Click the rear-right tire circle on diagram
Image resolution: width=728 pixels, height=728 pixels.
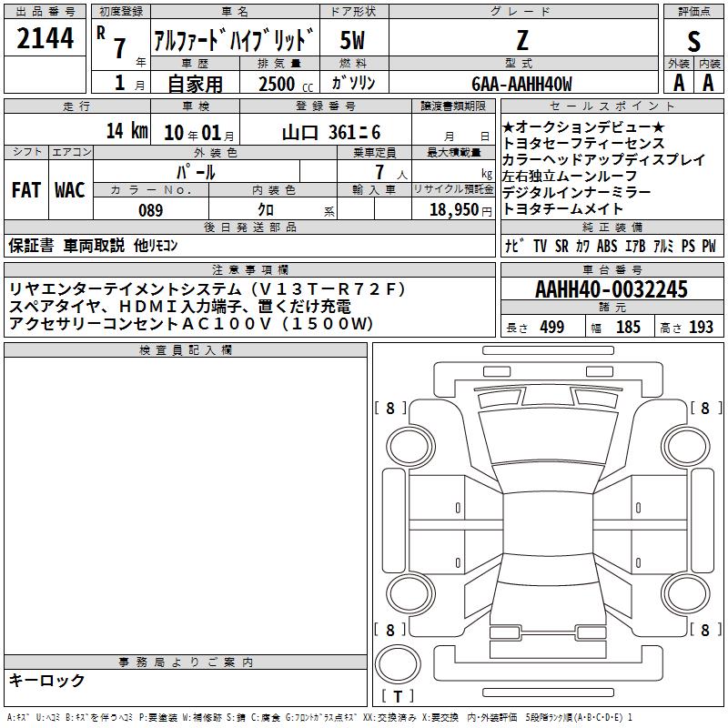point(686,593)
